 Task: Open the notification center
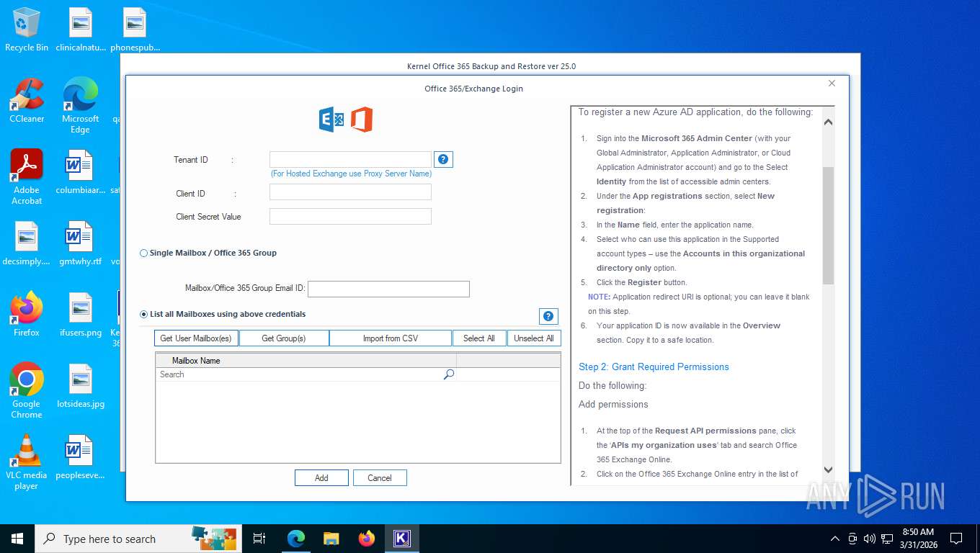click(x=956, y=539)
